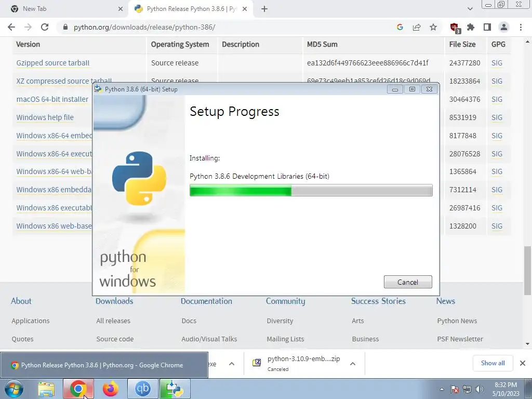Launch Firefox from the taskbar

point(110,389)
